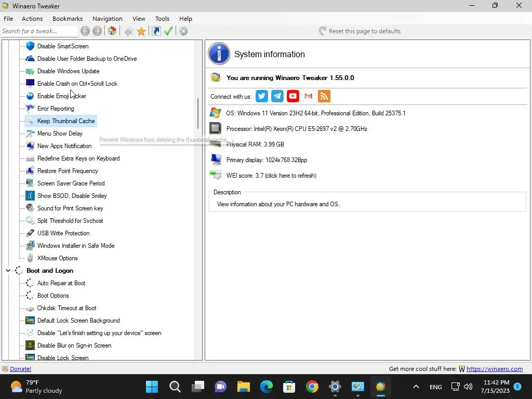Open File Explorer from the taskbar

[x=243, y=387]
